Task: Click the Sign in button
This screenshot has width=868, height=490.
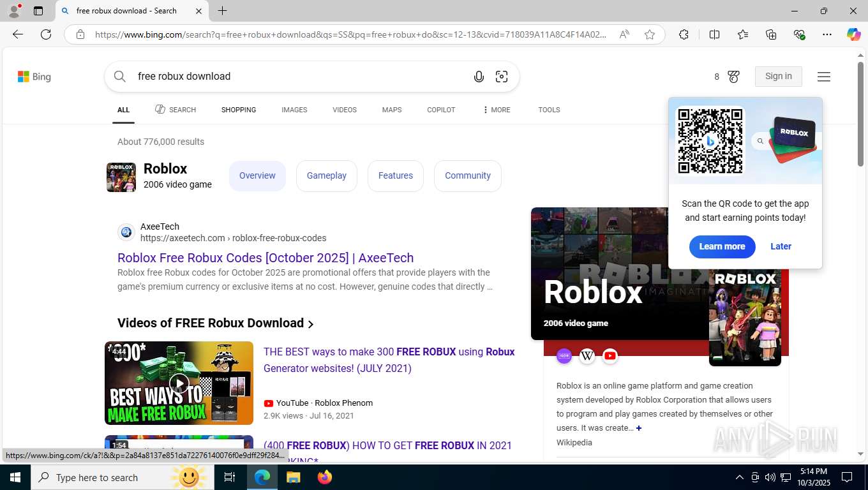Action: (779, 77)
